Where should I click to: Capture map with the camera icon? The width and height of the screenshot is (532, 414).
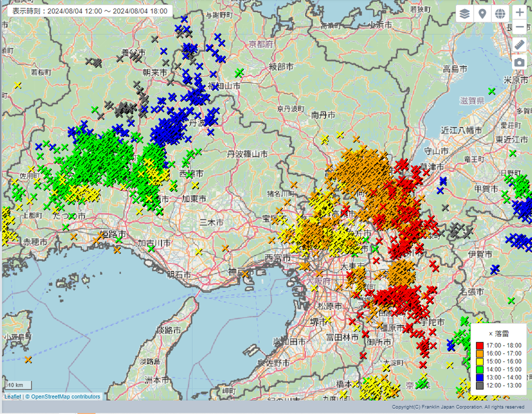pos(520,63)
